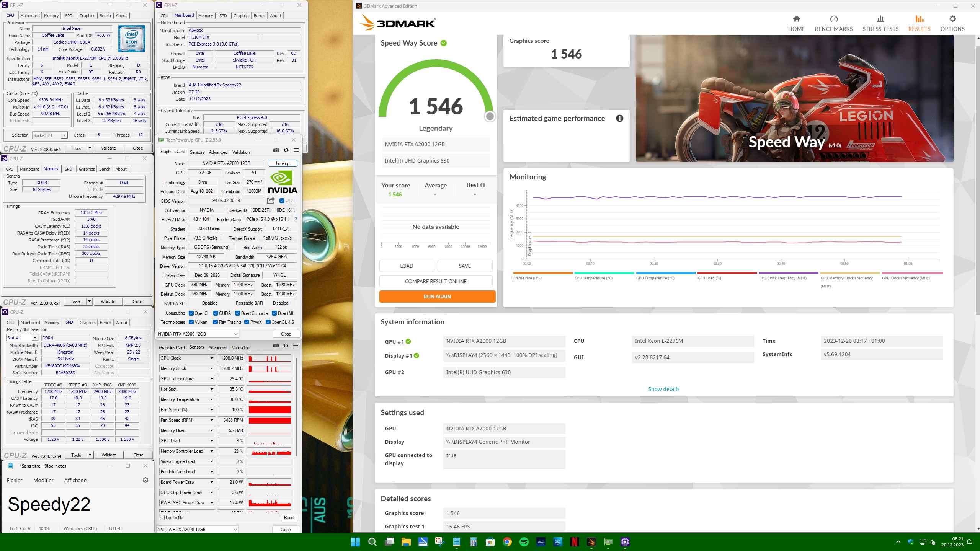Open the Graphics tab in the CPU-Z Mainboard window
This screenshot has width=980, height=551.
241,16
